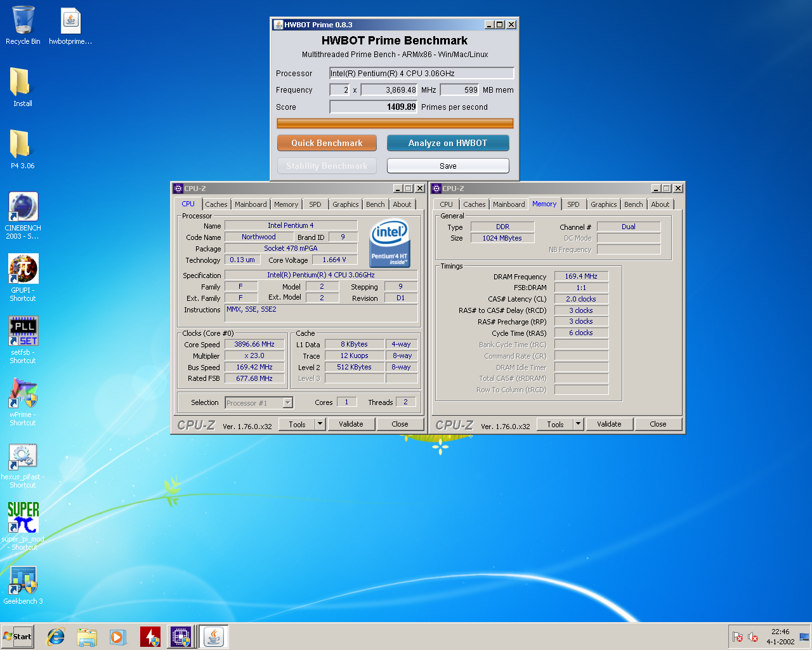The width and height of the screenshot is (812, 650).
Task: Click the Core Speed 3896.66 MHz value
Action: (254, 344)
